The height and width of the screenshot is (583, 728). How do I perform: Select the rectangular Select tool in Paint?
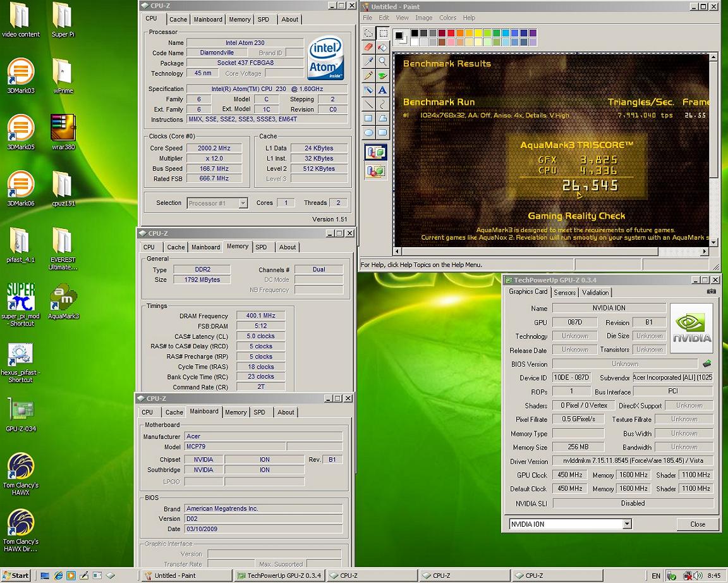(x=382, y=33)
